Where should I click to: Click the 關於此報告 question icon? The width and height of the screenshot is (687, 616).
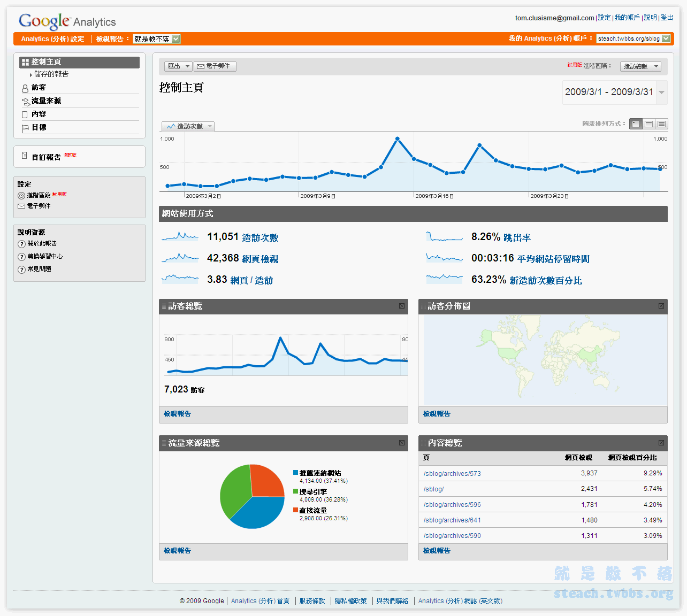[x=22, y=244]
